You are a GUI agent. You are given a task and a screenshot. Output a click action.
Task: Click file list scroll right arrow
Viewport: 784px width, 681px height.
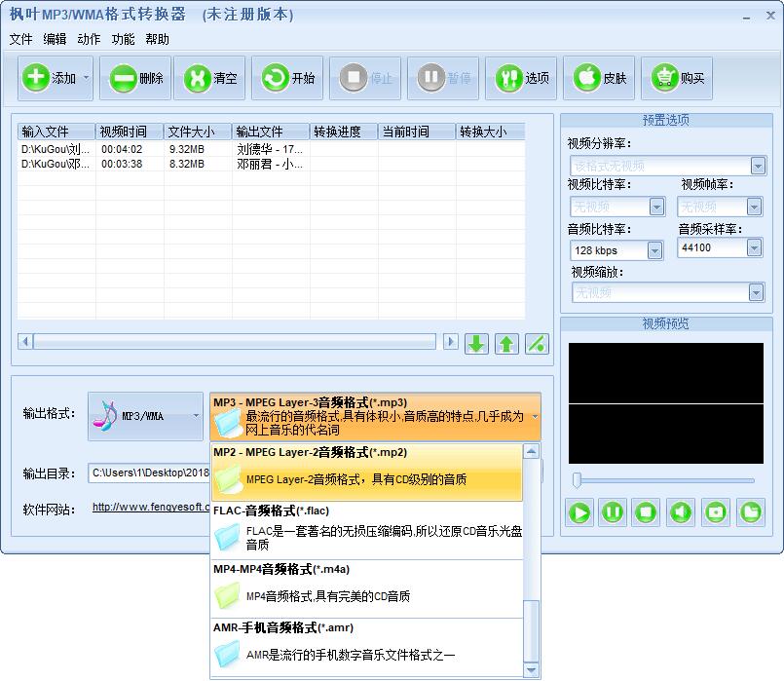(x=450, y=342)
